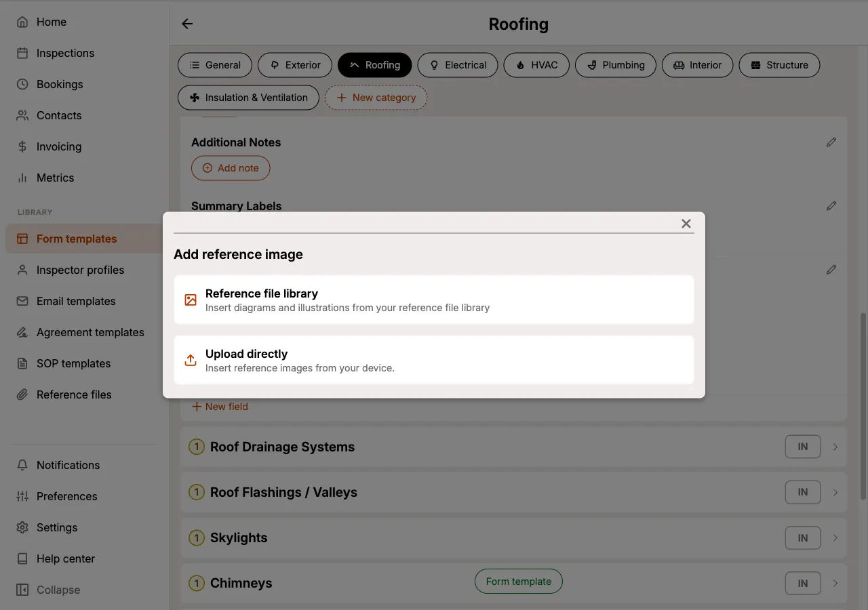This screenshot has height=610, width=868.
Task: Switch to the General category tab
Action: [x=215, y=65]
